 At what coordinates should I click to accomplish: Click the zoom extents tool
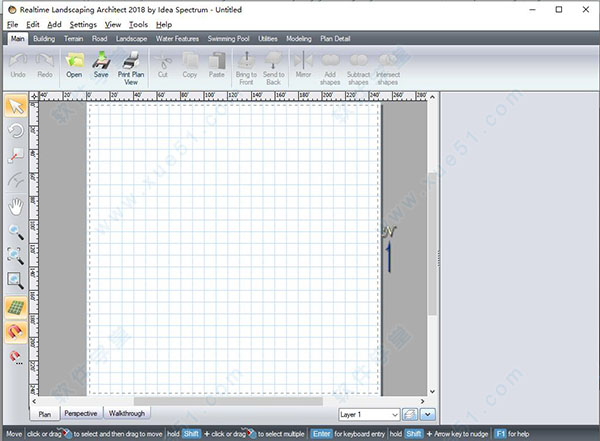pos(16,256)
